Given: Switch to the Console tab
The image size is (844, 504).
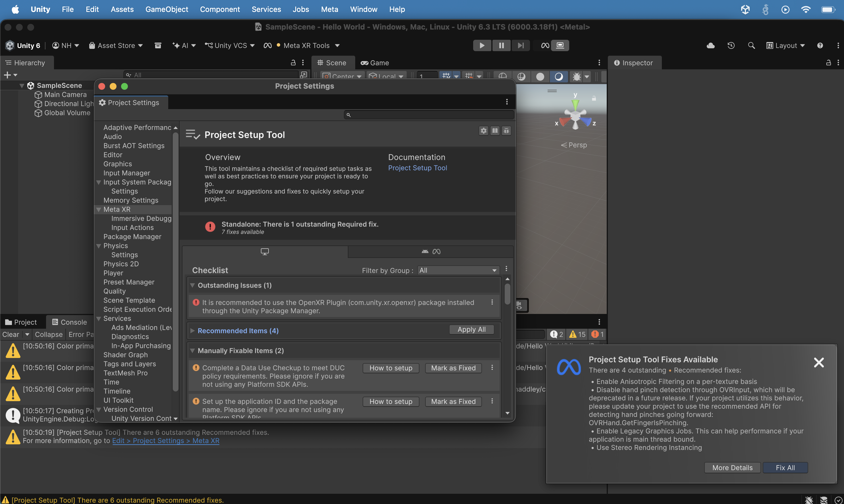Looking at the screenshot, I should pyautogui.click(x=69, y=322).
